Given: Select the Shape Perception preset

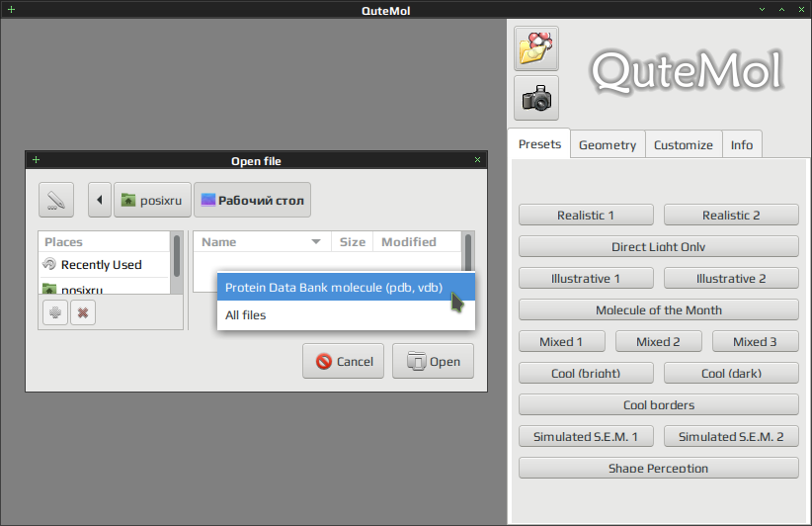Looking at the screenshot, I should (659, 468).
